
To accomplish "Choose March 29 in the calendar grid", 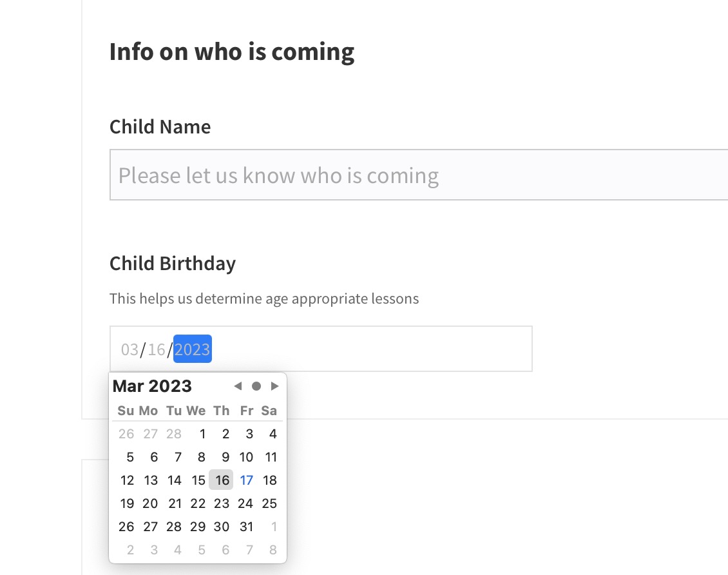I will 198,527.
